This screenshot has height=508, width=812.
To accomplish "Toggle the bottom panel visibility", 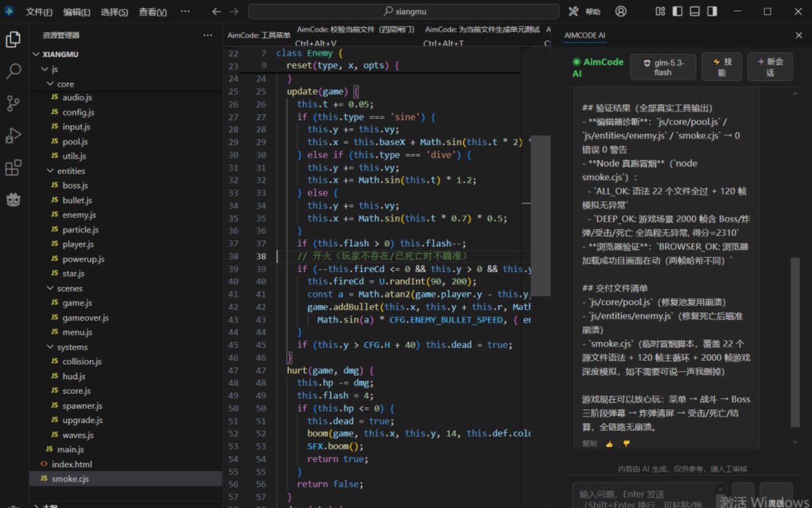I will (x=695, y=12).
